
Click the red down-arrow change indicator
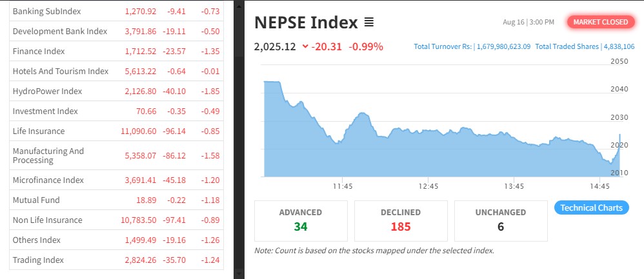click(x=305, y=46)
